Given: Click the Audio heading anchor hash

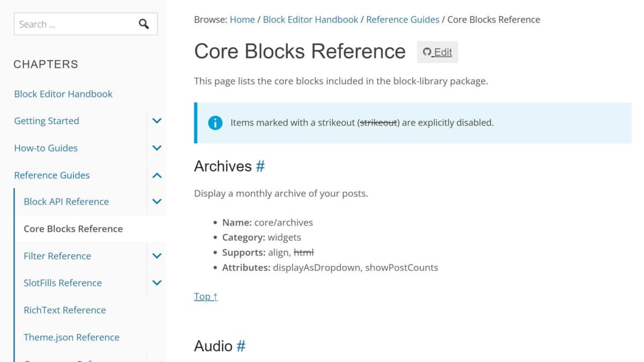Looking at the screenshot, I should click(241, 346).
